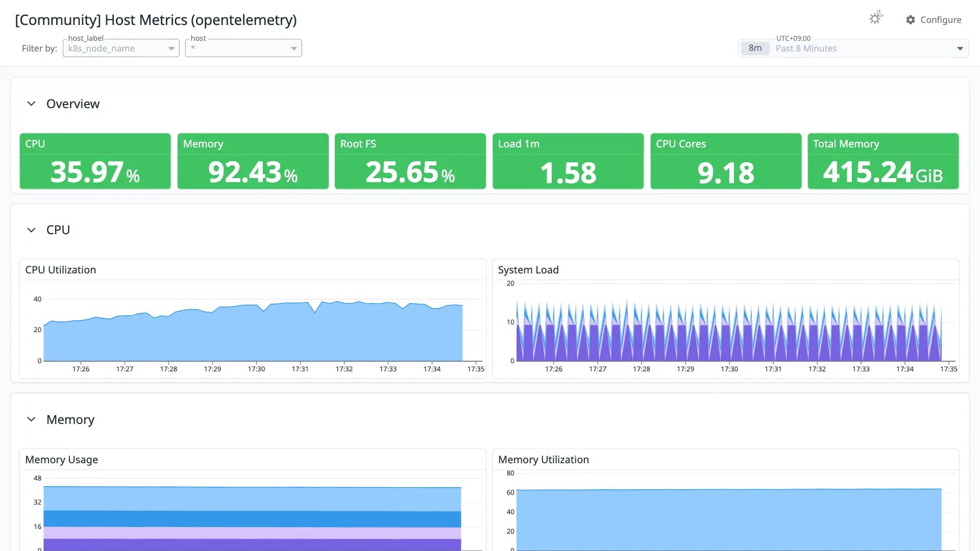The image size is (980, 551).
Task: Click the Load 1m 1.58 tile
Action: click(x=568, y=161)
